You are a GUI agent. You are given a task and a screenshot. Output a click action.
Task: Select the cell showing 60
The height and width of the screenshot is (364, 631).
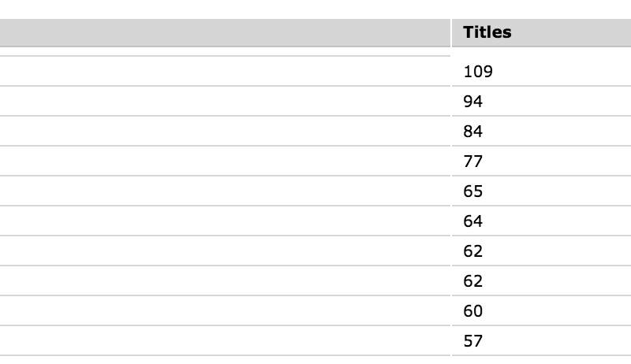pos(541,311)
